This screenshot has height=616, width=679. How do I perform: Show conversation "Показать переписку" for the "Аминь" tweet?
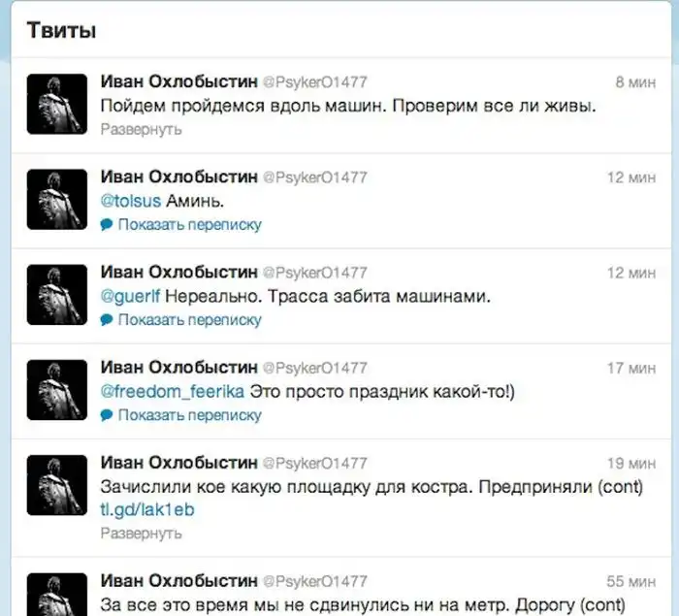[189, 225]
